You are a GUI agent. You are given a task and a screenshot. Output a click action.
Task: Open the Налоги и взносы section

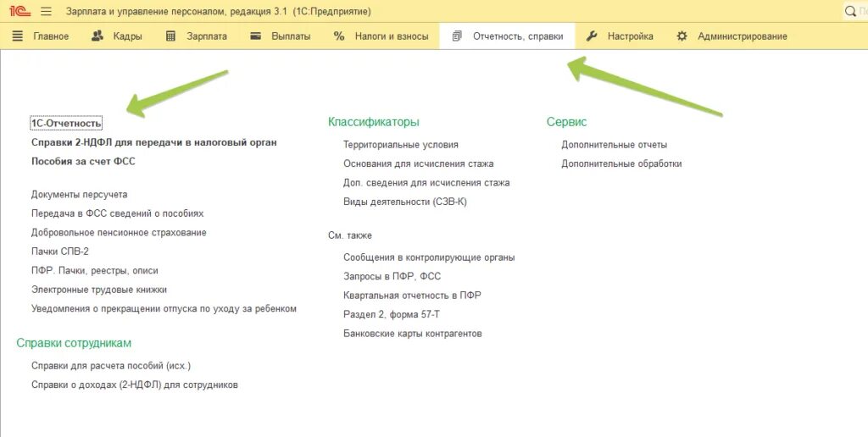click(x=392, y=36)
